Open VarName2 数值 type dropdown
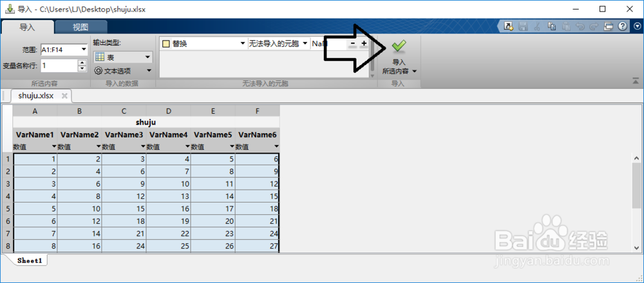 tap(99, 147)
